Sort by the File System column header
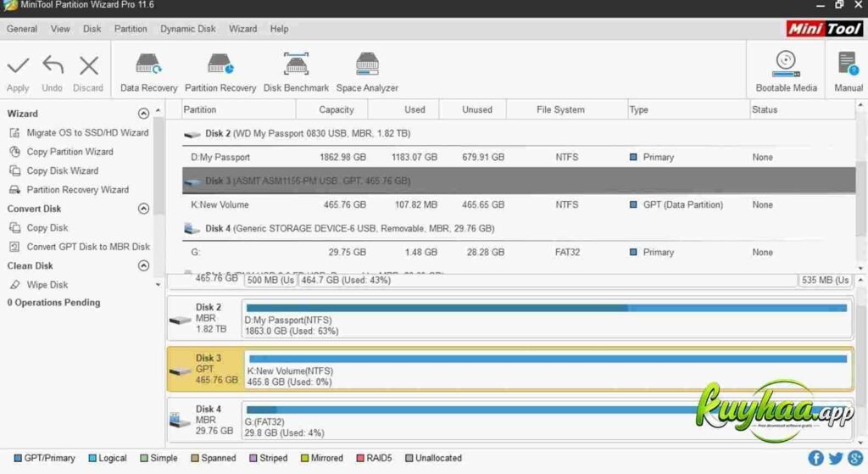The height and width of the screenshot is (474, 868). tap(567, 109)
